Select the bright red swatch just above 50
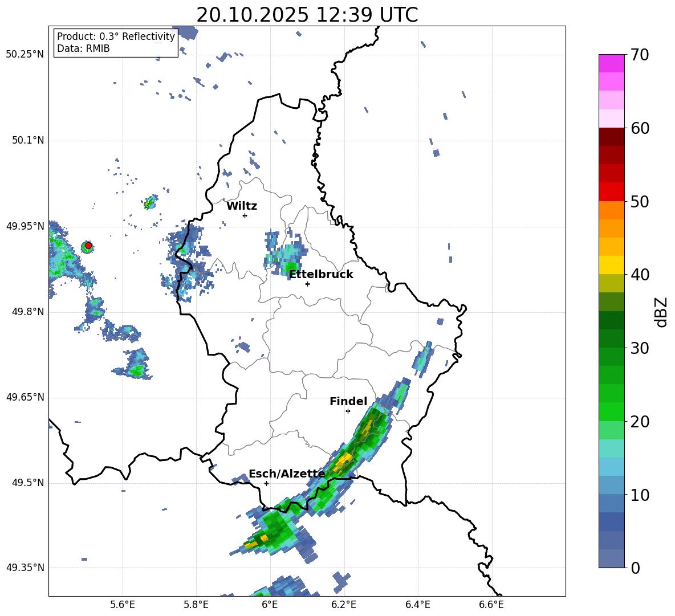 (611, 192)
